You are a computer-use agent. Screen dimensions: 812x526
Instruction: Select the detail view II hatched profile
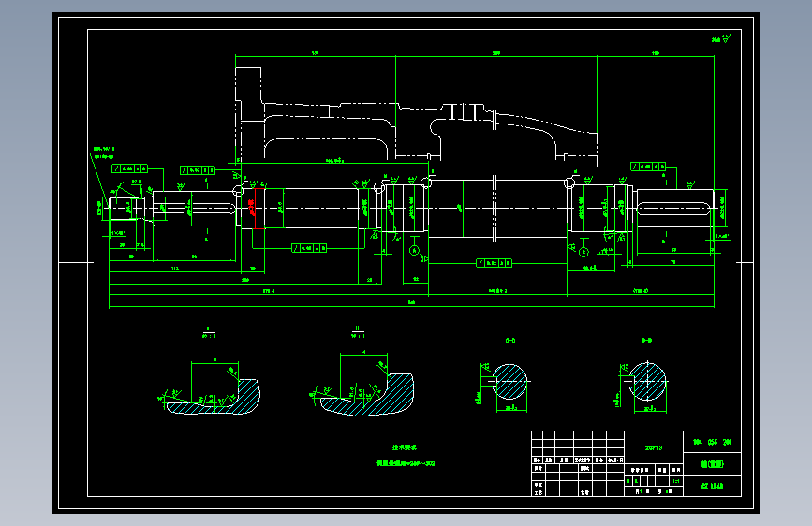(367, 395)
